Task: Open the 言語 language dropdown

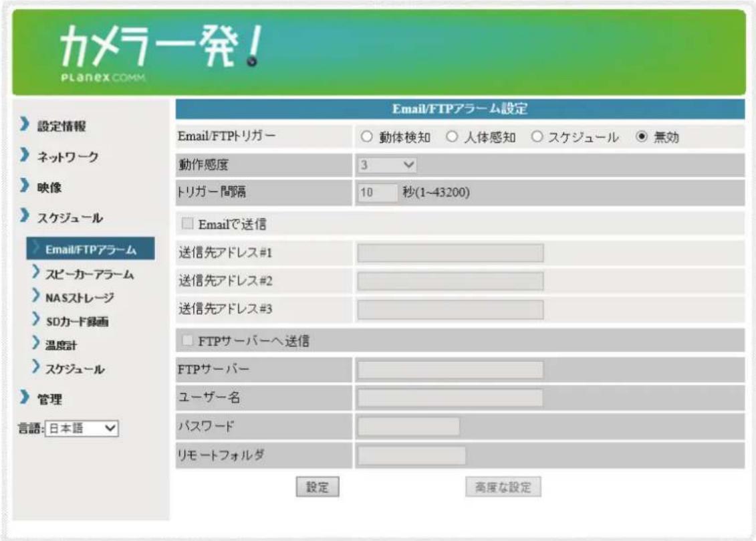Action: (x=82, y=428)
